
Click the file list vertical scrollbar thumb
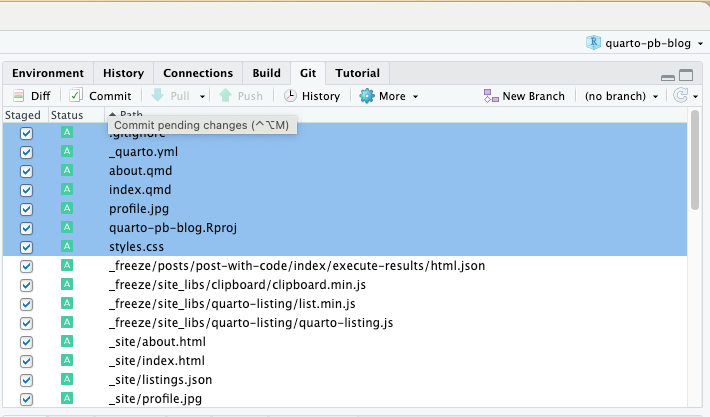pos(695,160)
